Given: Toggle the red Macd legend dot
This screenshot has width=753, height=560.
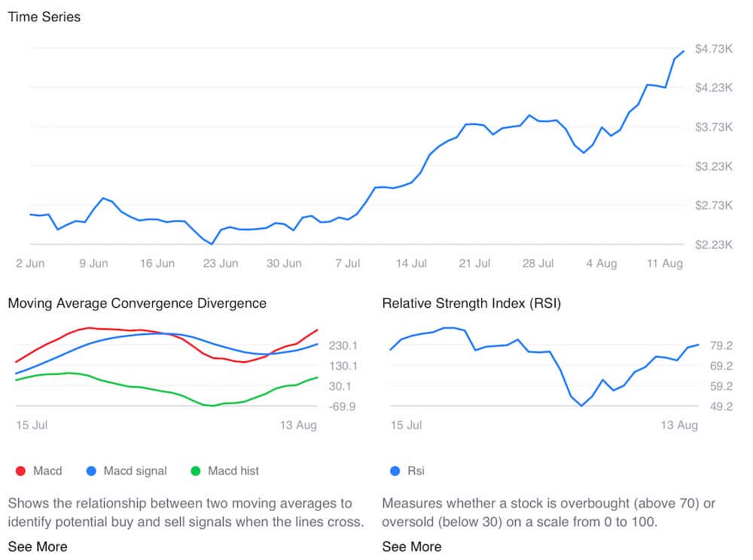Looking at the screenshot, I should [x=20, y=471].
